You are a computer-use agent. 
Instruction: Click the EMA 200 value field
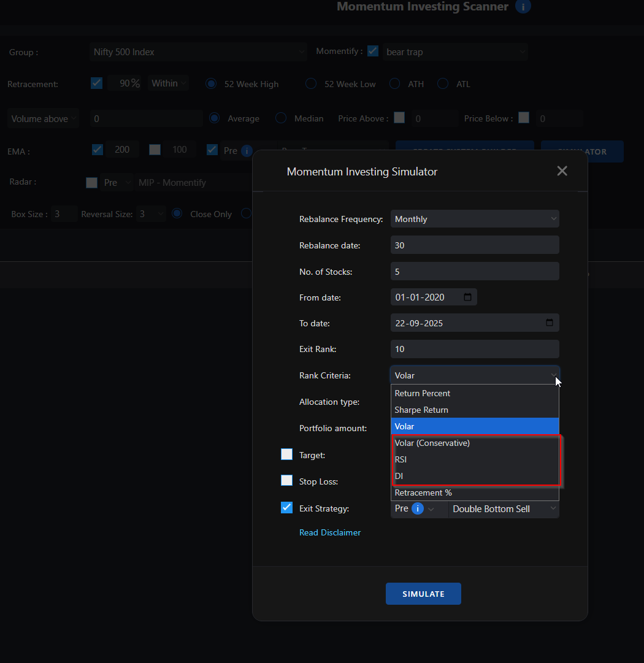point(122,150)
